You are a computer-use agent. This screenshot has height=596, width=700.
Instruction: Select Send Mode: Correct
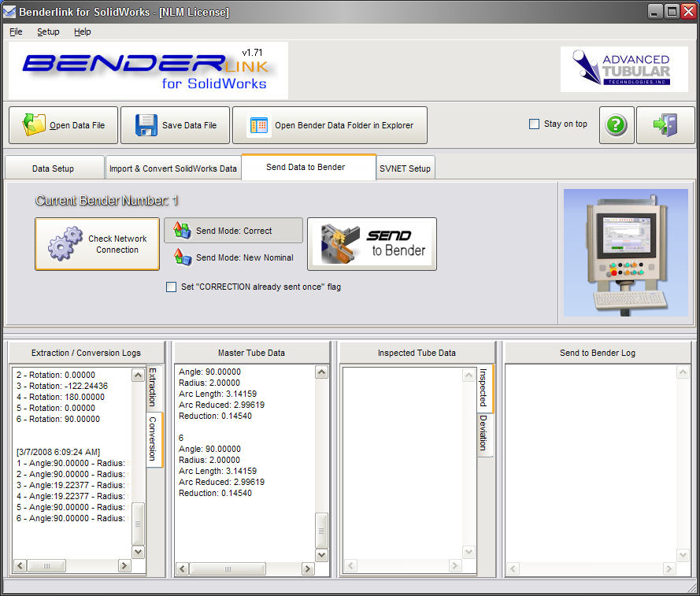233,231
